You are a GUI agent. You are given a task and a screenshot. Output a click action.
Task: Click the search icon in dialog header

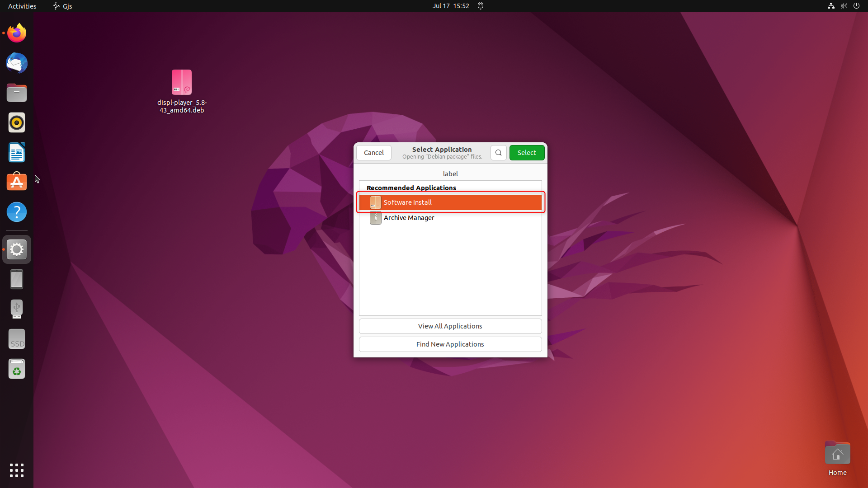[498, 153]
